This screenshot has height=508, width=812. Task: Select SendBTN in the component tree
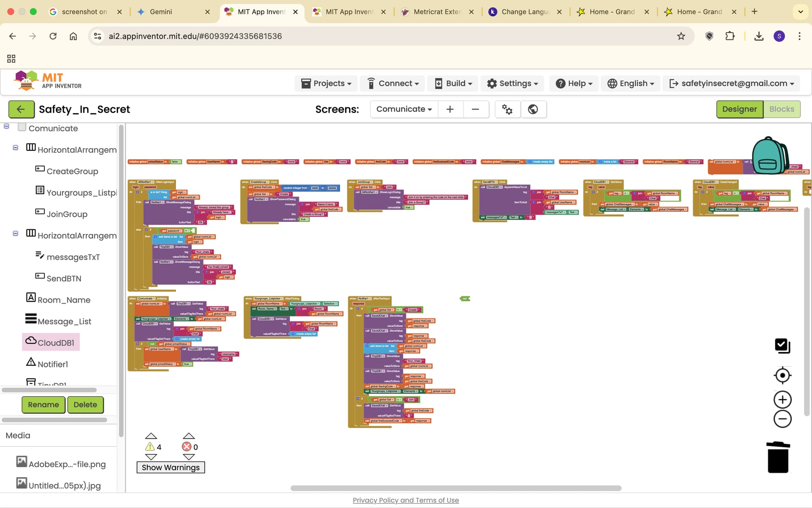64,279
